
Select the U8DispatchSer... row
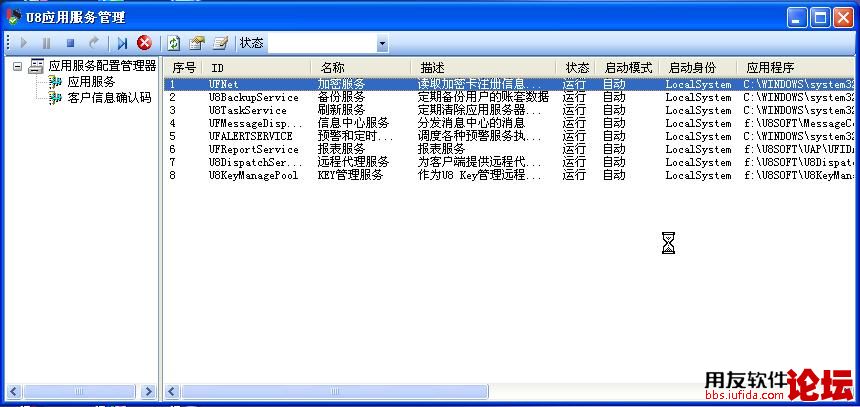(x=509, y=162)
